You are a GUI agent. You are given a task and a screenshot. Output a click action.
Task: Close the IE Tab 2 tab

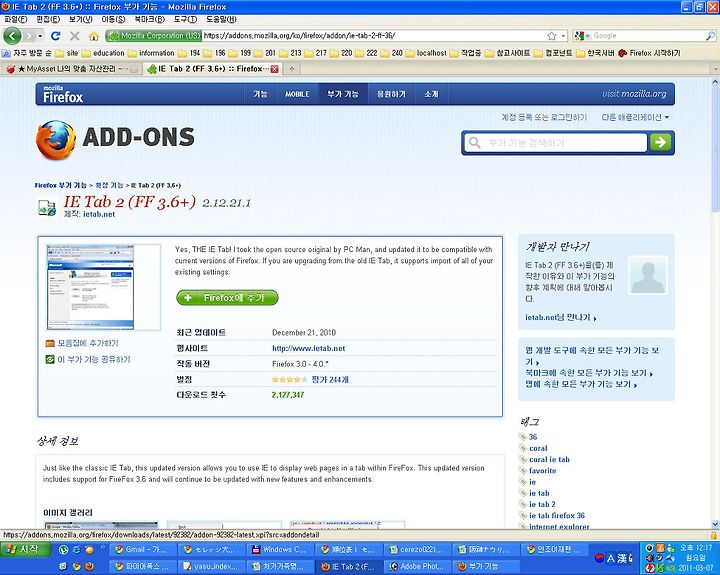coord(275,69)
